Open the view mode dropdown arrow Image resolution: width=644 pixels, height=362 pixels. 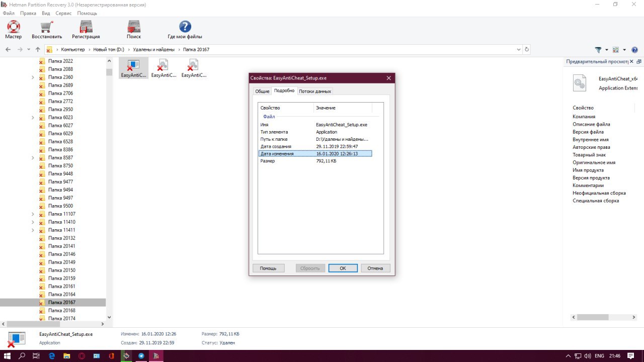click(x=624, y=50)
